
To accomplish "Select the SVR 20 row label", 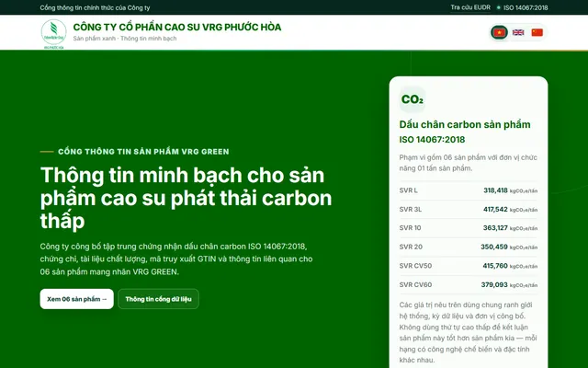I will point(411,247).
